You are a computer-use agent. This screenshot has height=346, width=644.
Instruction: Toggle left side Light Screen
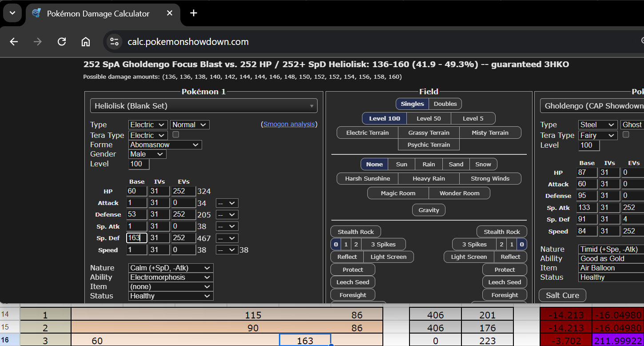point(388,257)
